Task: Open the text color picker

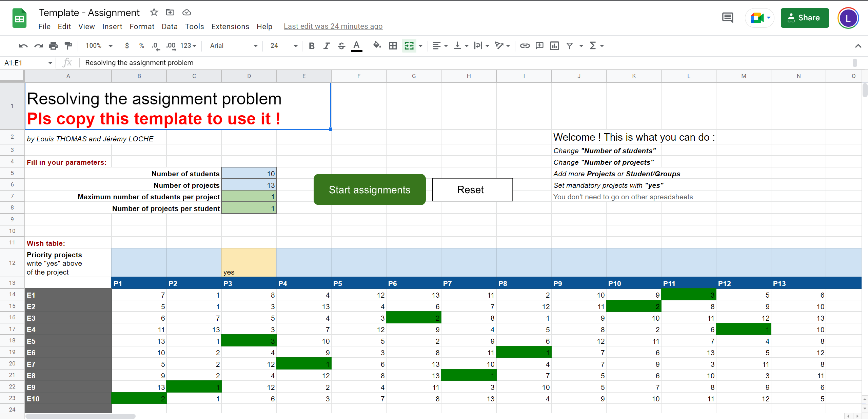Action: pyautogui.click(x=356, y=46)
